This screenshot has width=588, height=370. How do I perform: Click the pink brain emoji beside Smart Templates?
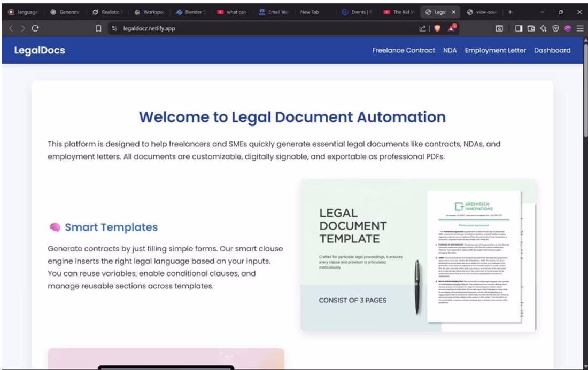click(x=55, y=227)
